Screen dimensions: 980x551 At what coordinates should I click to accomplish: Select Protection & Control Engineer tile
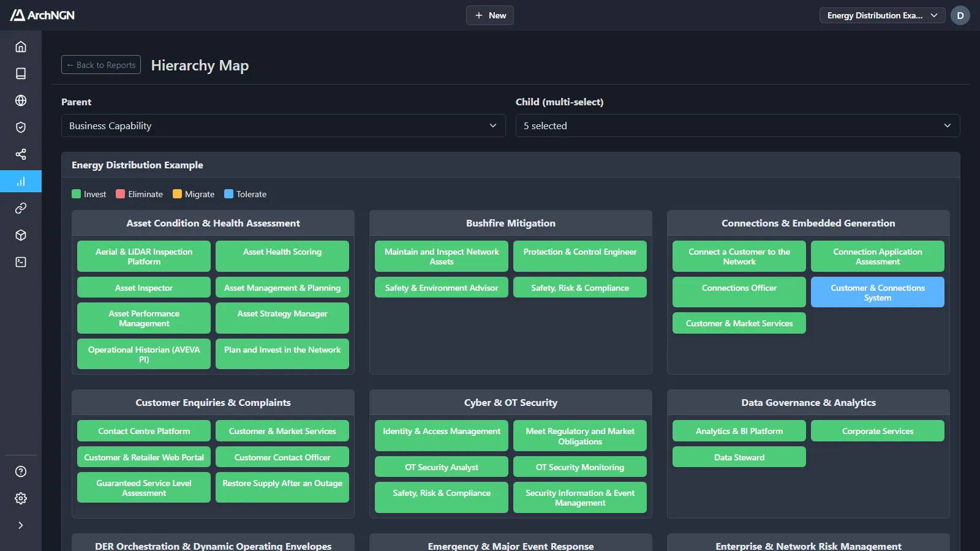pos(580,257)
